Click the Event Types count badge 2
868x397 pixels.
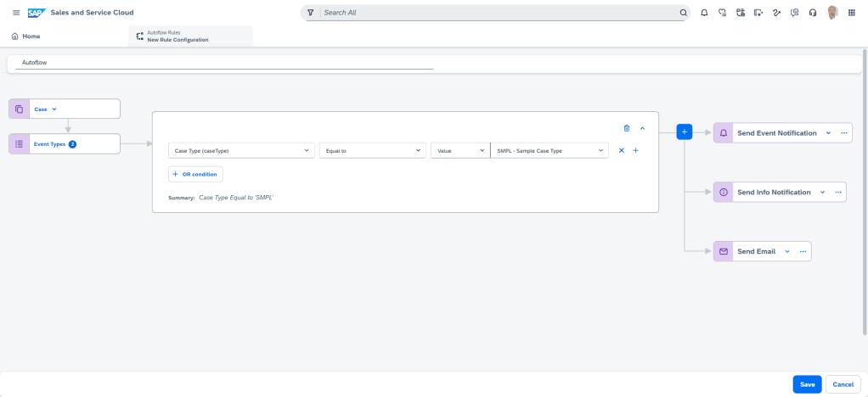(72, 143)
